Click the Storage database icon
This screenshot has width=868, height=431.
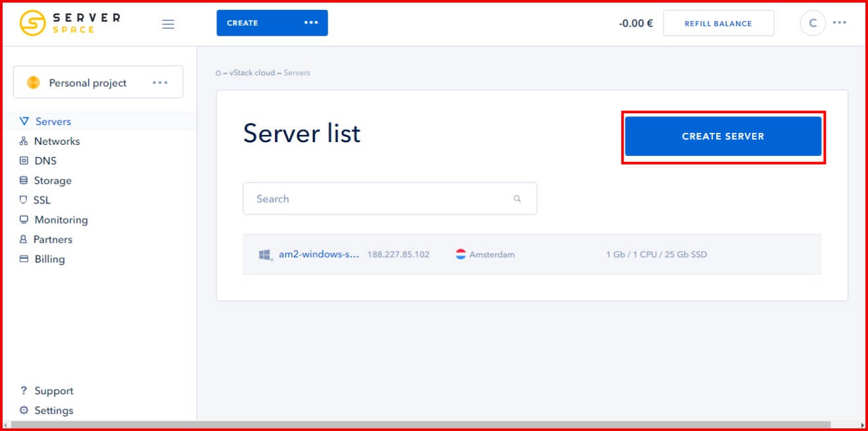click(24, 180)
